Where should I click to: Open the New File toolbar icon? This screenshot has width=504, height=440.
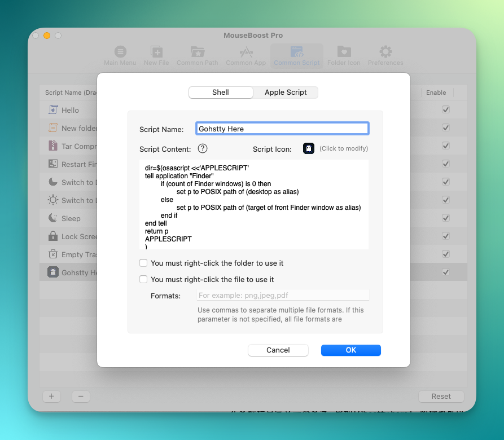pyautogui.click(x=156, y=52)
